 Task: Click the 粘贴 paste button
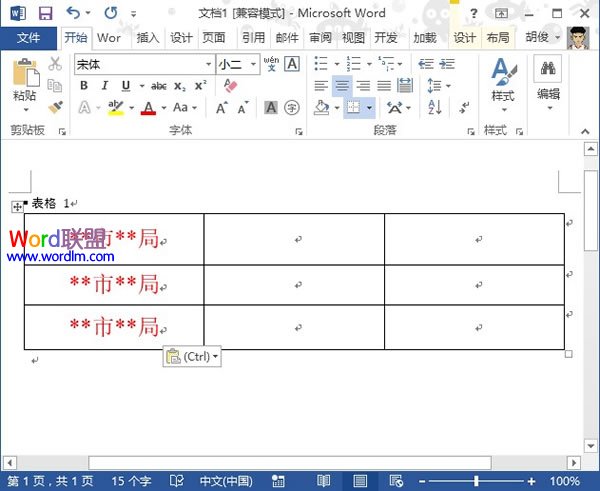pos(25,82)
